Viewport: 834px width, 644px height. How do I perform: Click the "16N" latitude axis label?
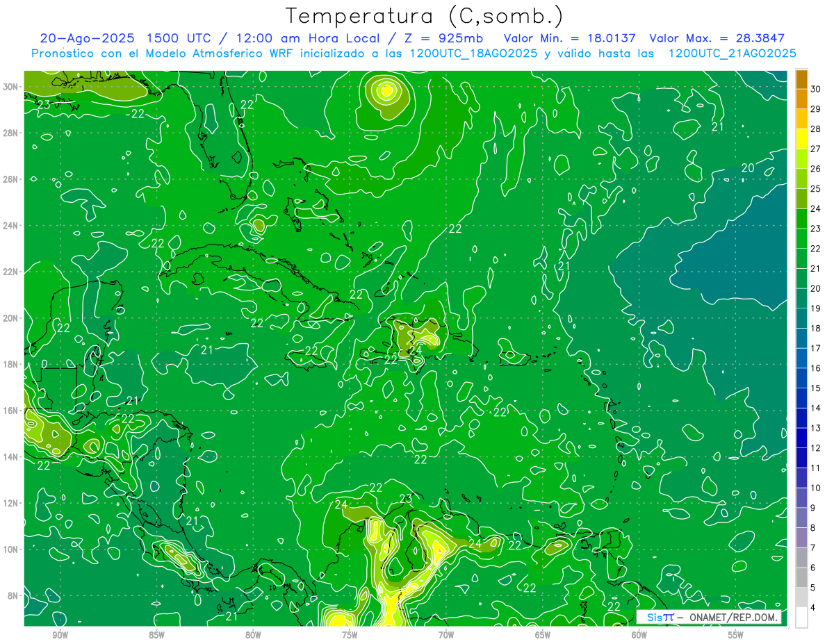pos(10,411)
